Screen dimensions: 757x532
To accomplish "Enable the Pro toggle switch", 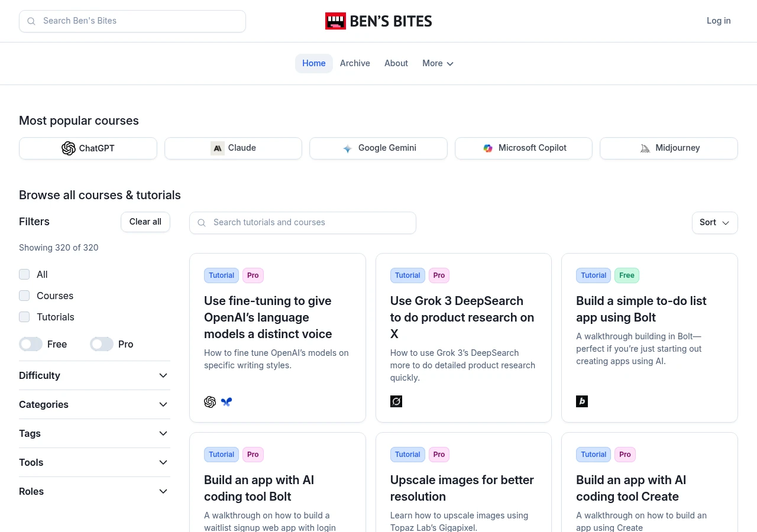I will tap(102, 344).
